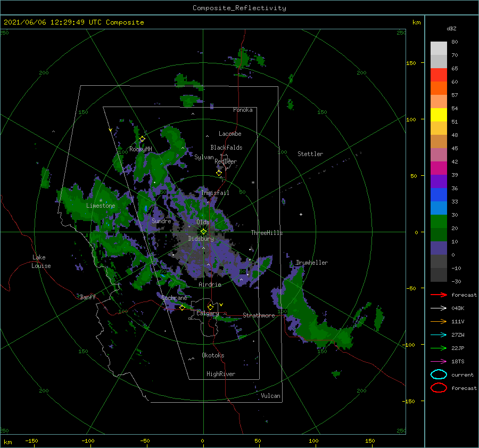
Task: Click the red forecast arrow in legend
Action: tap(439, 295)
